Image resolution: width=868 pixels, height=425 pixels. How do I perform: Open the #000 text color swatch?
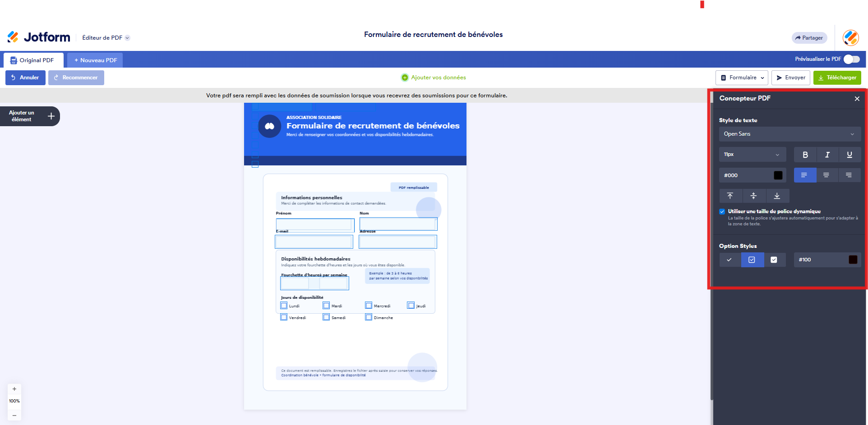[x=779, y=175]
